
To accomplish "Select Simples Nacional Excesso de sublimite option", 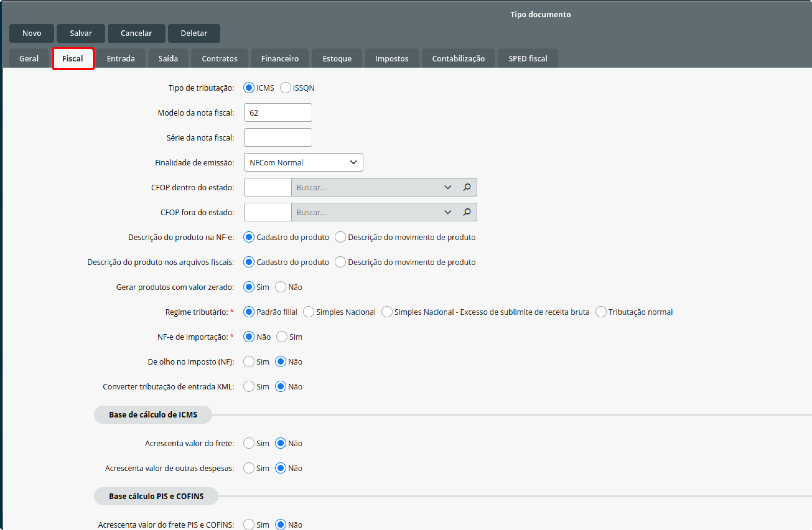I will [x=386, y=312].
